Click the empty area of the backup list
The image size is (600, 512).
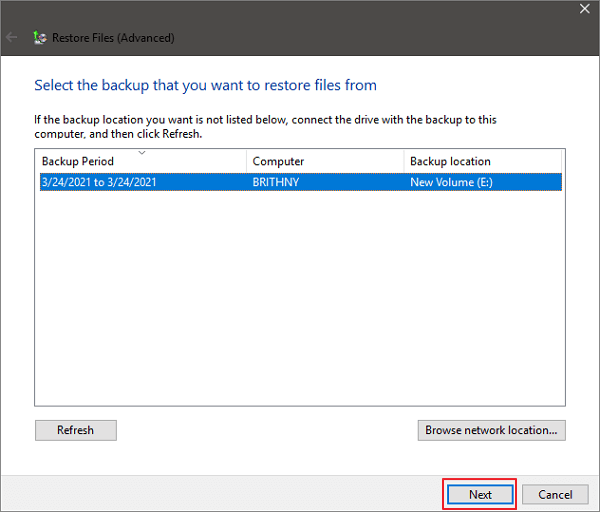coord(300,300)
